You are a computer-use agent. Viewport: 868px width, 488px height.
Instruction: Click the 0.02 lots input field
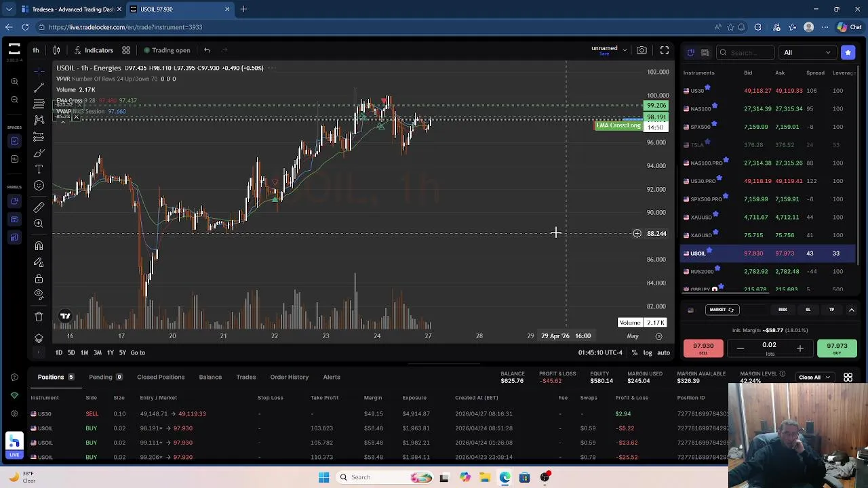click(769, 348)
